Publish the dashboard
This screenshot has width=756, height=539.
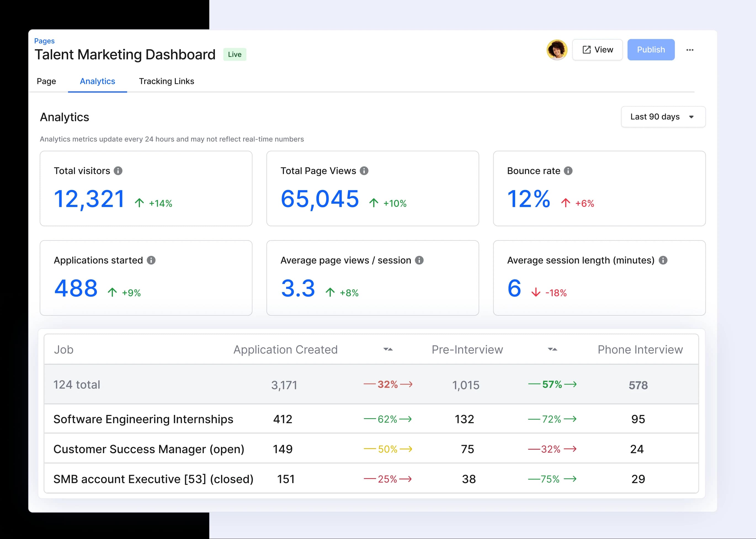click(651, 49)
